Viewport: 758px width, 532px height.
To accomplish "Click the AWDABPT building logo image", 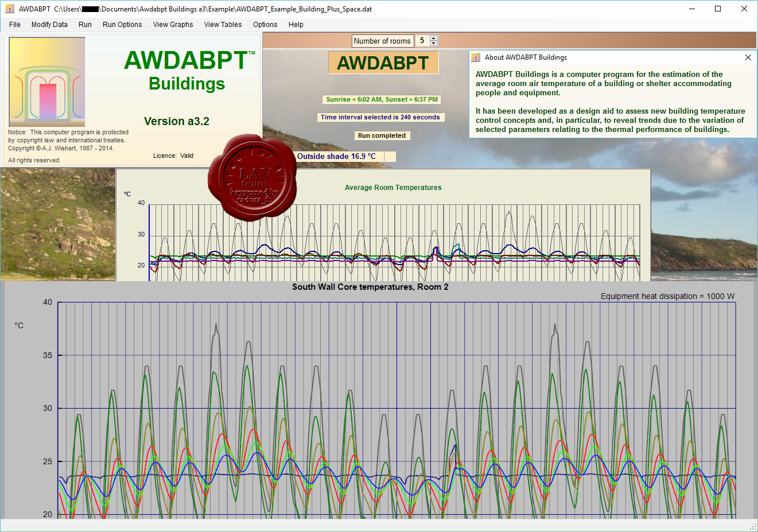I will click(47, 82).
